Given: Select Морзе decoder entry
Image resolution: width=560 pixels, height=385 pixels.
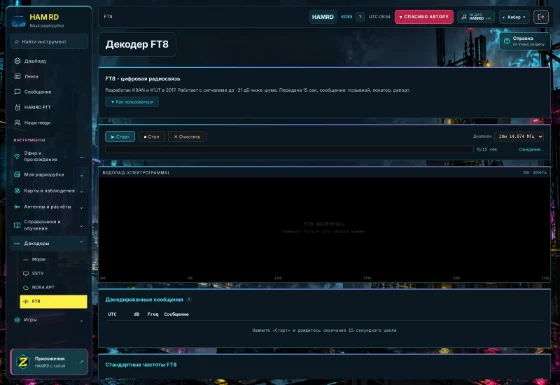Looking at the screenshot, I should (x=54, y=260).
